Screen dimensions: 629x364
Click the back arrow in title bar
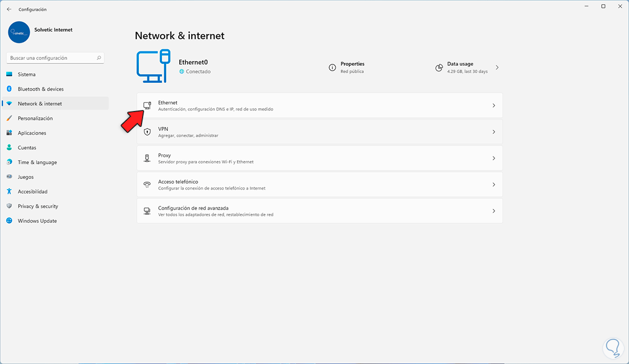coord(9,9)
